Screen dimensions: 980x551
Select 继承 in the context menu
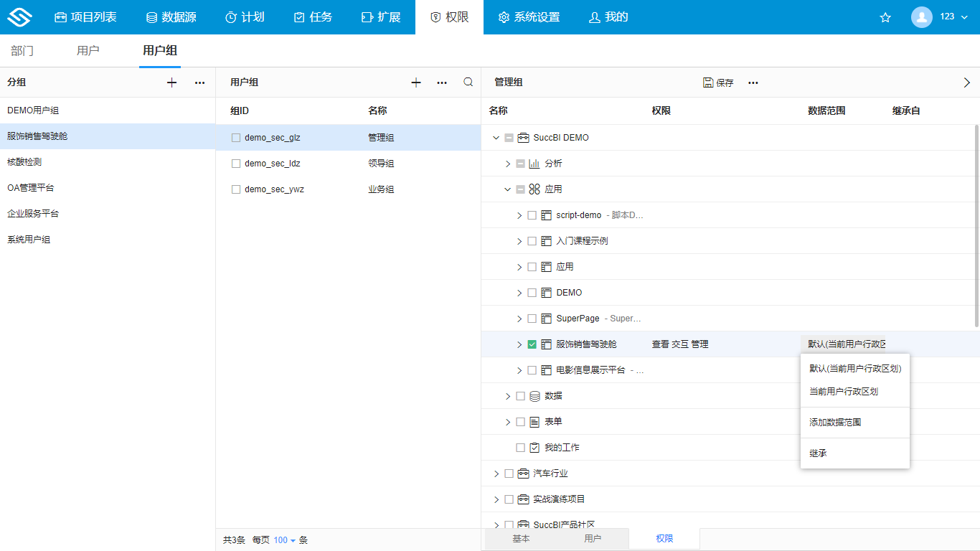(818, 452)
